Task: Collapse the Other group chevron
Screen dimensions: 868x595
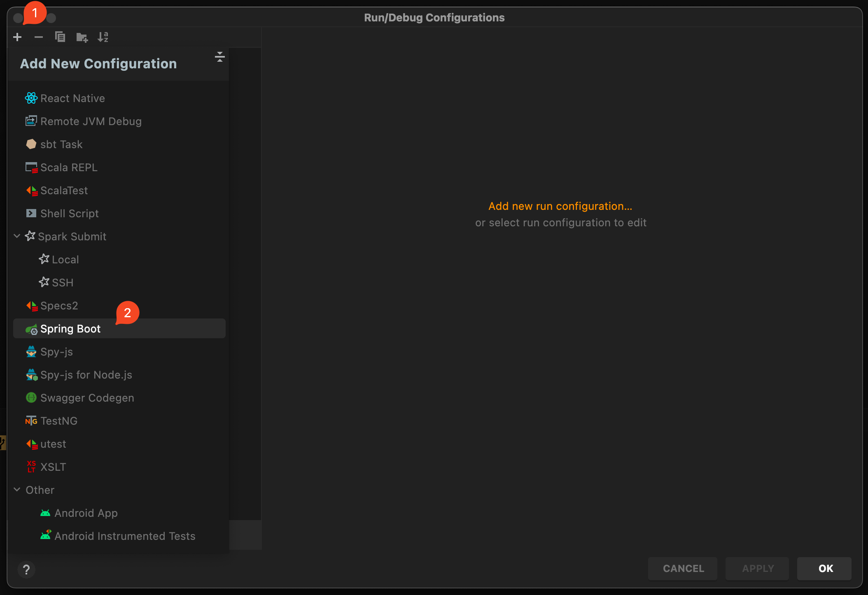Action: tap(17, 490)
